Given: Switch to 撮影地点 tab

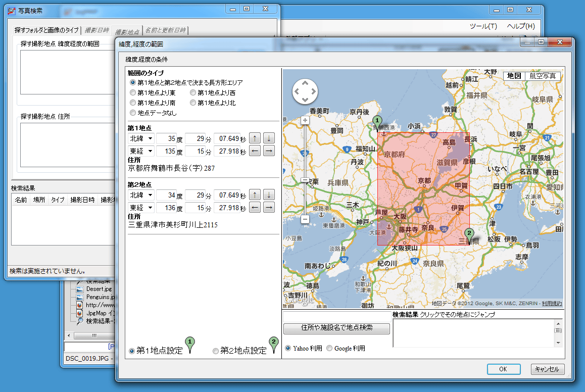Looking at the screenshot, I should (x=127, y=32).
